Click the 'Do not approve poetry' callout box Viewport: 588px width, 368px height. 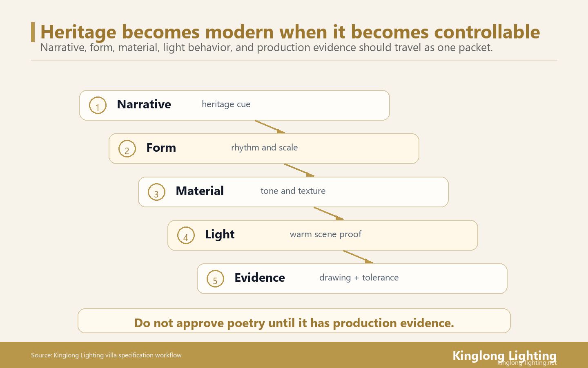pyautogui.click(x=294, y=321)
